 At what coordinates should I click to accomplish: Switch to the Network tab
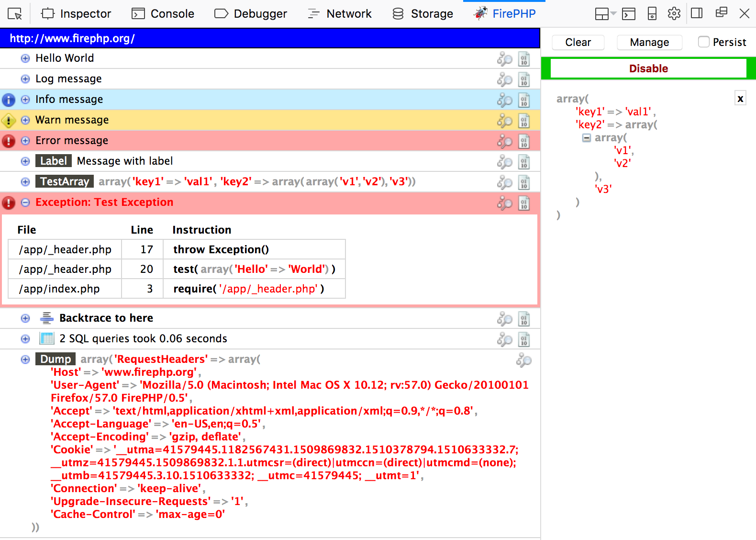click(x=340, y=14)
